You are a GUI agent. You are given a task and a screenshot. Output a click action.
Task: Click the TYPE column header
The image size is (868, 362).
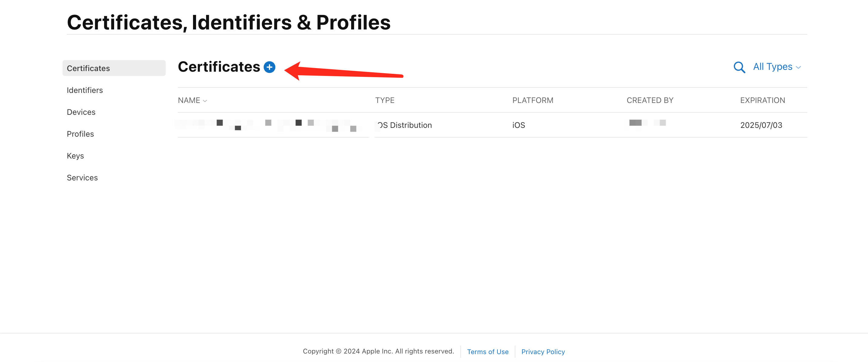click(385, 100)
